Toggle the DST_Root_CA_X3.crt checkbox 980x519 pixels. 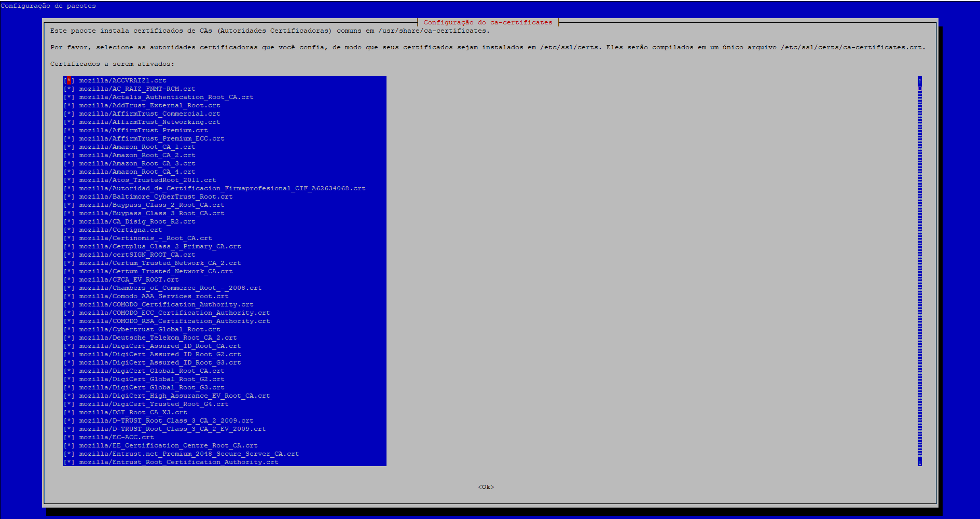69,413
